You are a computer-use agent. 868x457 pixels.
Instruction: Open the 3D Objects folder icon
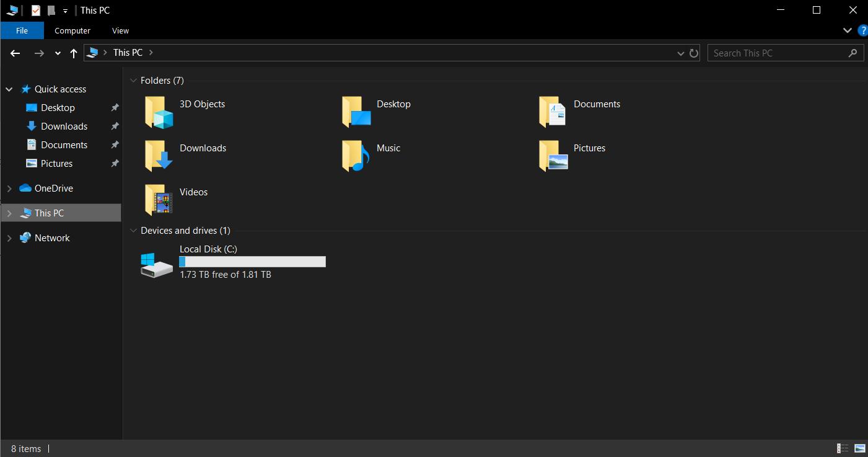tap(159, 112)
